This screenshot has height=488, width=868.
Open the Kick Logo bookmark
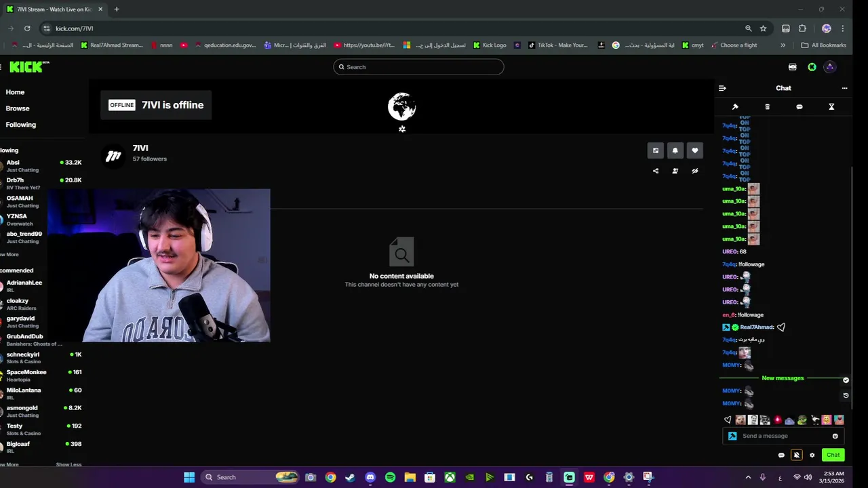point(490,45)
